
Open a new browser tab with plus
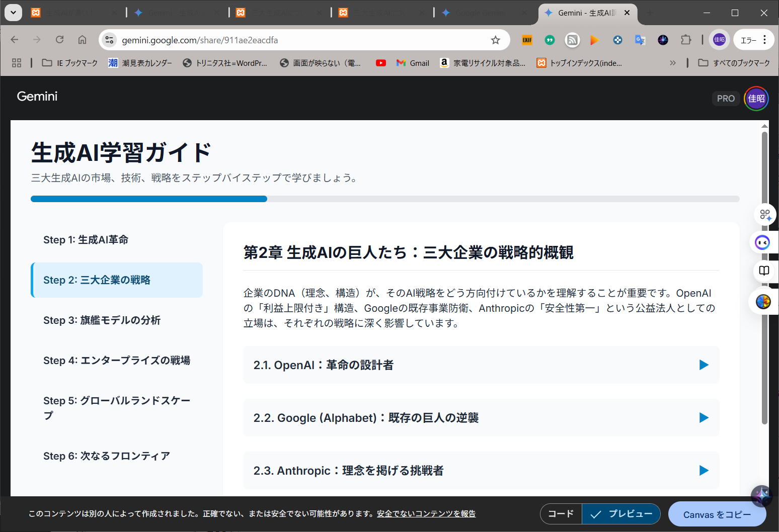point(650,13)
